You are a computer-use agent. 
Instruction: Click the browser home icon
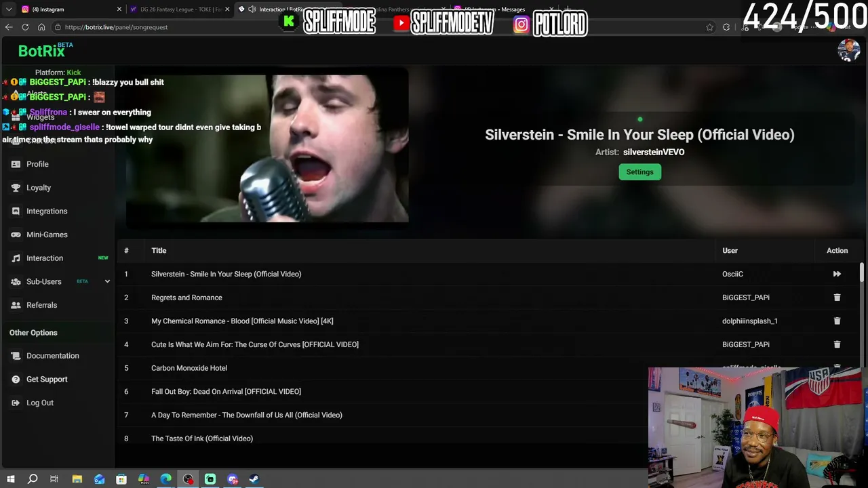pos(41,27)
